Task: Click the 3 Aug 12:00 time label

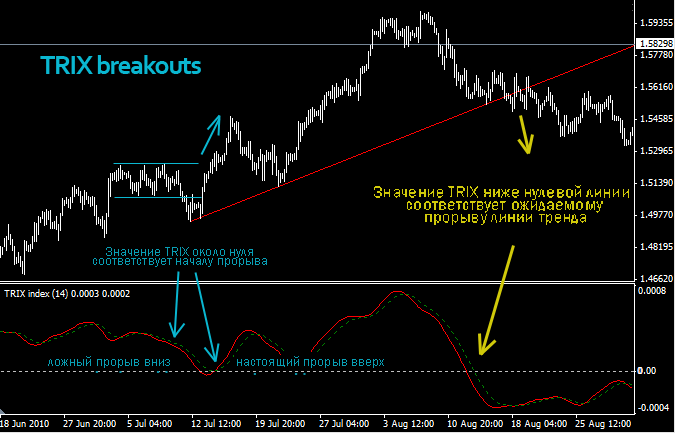Action: (409, 424)
